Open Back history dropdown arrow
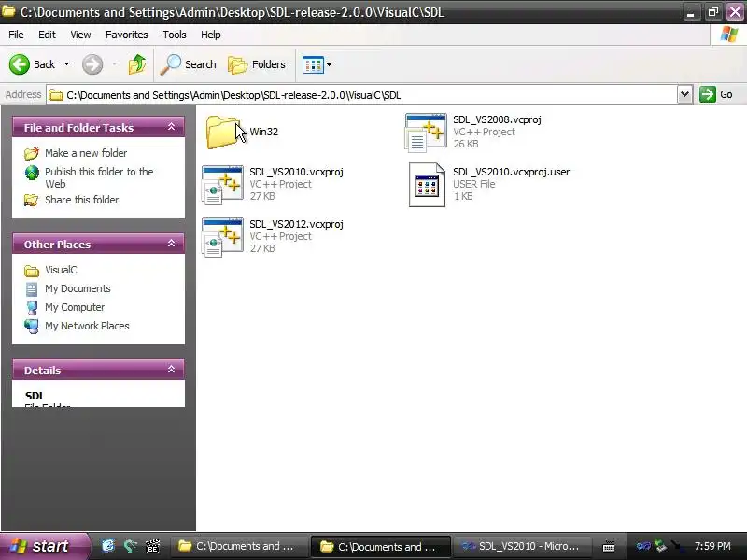The width and height of the screenshot is (747, 560). coord(66,64)
